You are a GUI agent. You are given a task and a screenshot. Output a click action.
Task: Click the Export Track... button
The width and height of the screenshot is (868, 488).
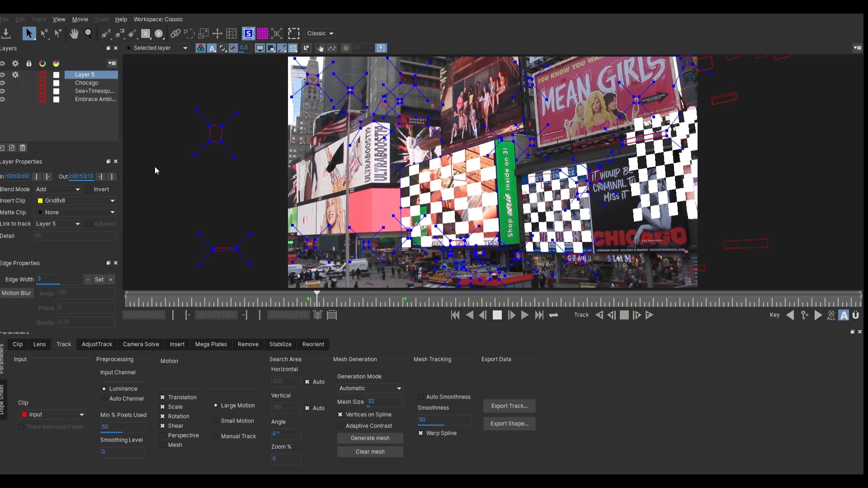(509, 406)
